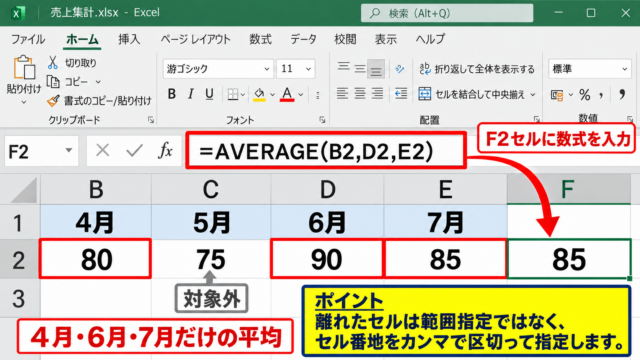
Task: Open the ファイル tab
Action: (x=28, y=39)
